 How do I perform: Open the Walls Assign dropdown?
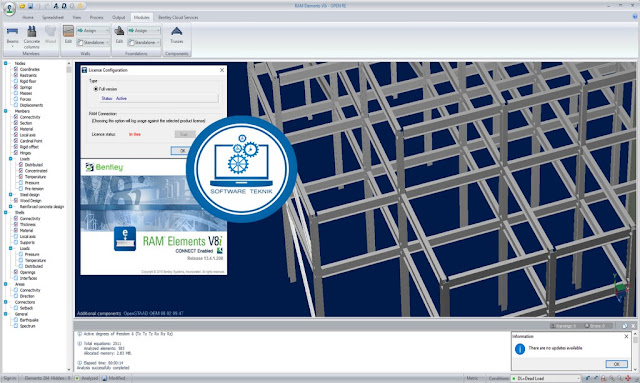[x=93, y=31]
